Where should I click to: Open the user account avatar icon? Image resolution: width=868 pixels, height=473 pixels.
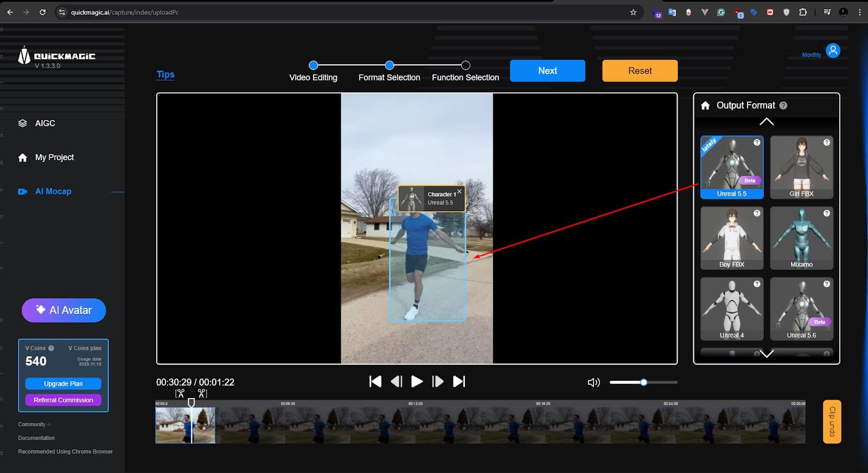pos(833,51)
